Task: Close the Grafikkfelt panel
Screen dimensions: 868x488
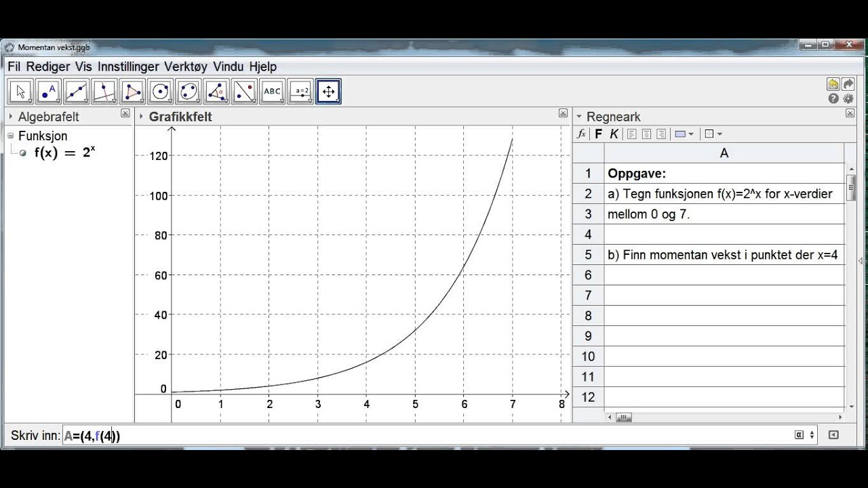Action: pyautogui.click(x=563, y=114)
